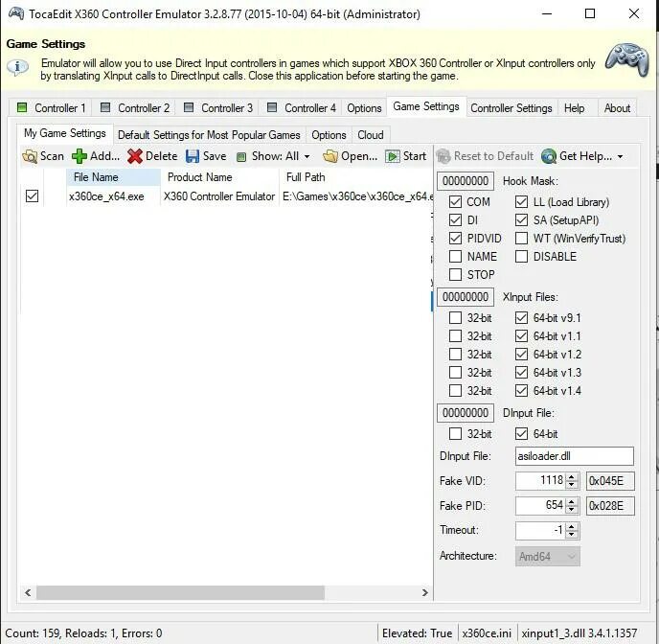
Task: Click the Controller 1 green status icon
Action: pyautogui.click(x=22, y=107)
